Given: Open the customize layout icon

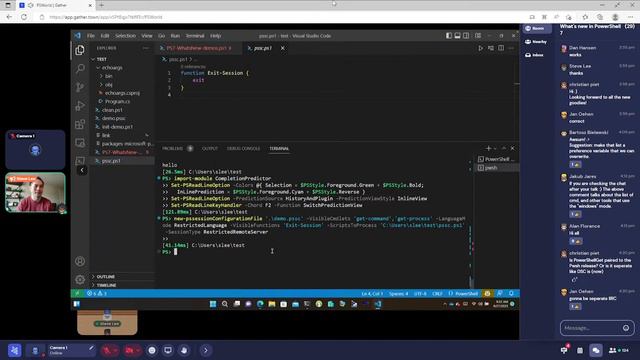Looking at the screenshot, I should 478,36.
